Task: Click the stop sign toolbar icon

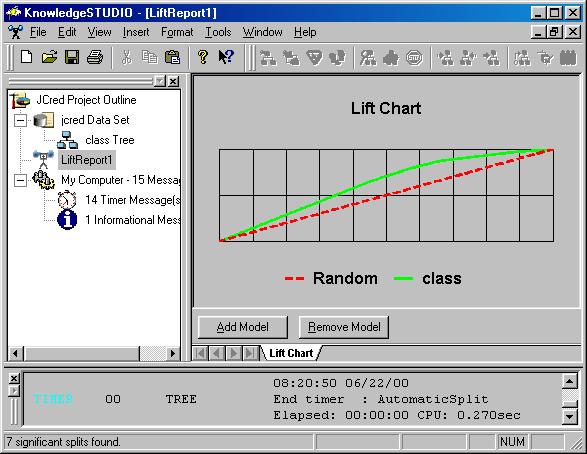Action: coord(414,58)
